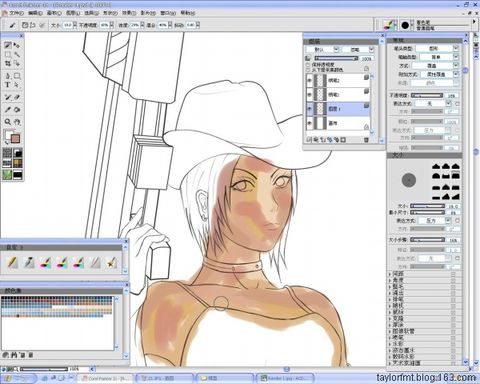The image size is (480, 384).
Task: Open the dab type dropdown in General panel
Action: [437, 48]
